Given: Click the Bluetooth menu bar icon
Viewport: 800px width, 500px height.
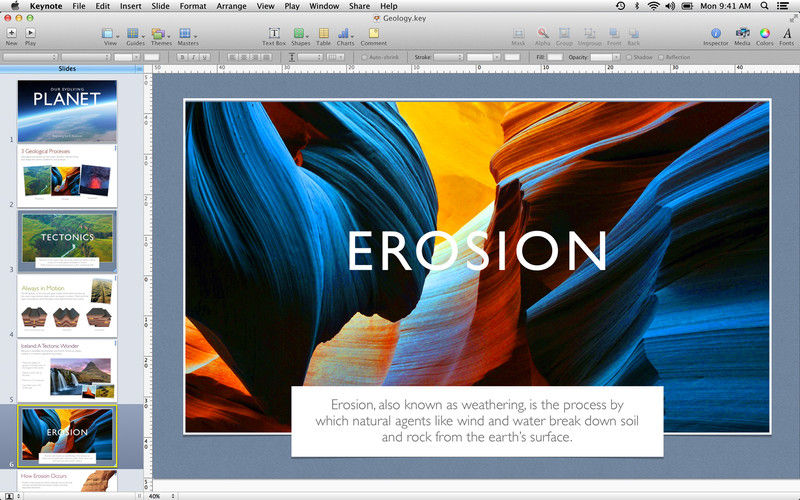Looking at the screenshot, I should pos(637,6).
